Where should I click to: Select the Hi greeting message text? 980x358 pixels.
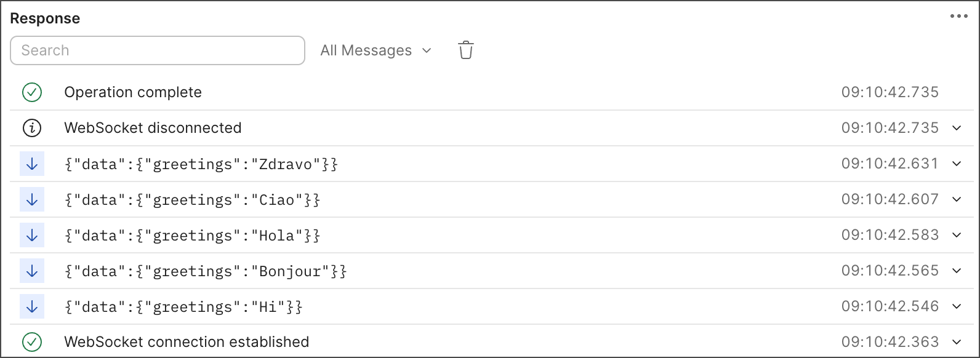coord(183,307)
